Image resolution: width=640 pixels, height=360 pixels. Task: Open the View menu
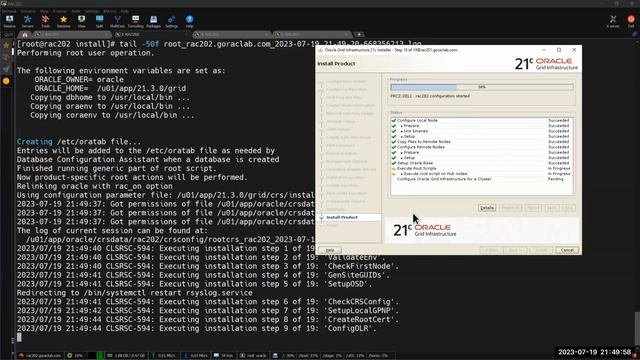pos(44,11)
